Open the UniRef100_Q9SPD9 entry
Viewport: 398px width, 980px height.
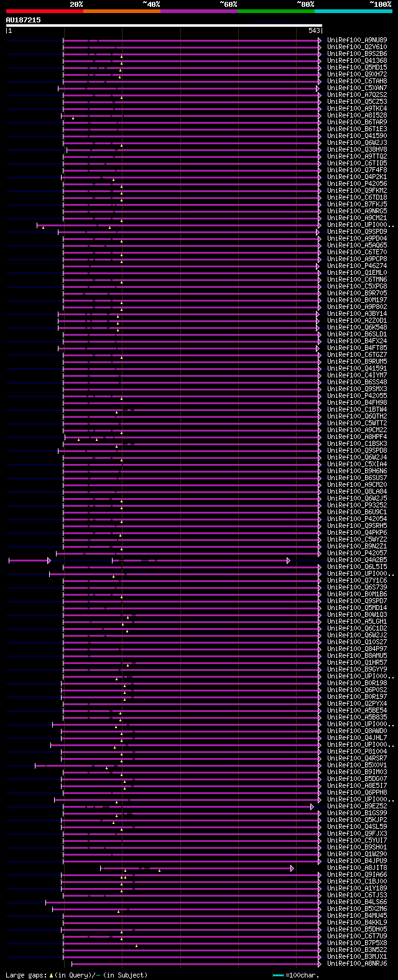357,232
